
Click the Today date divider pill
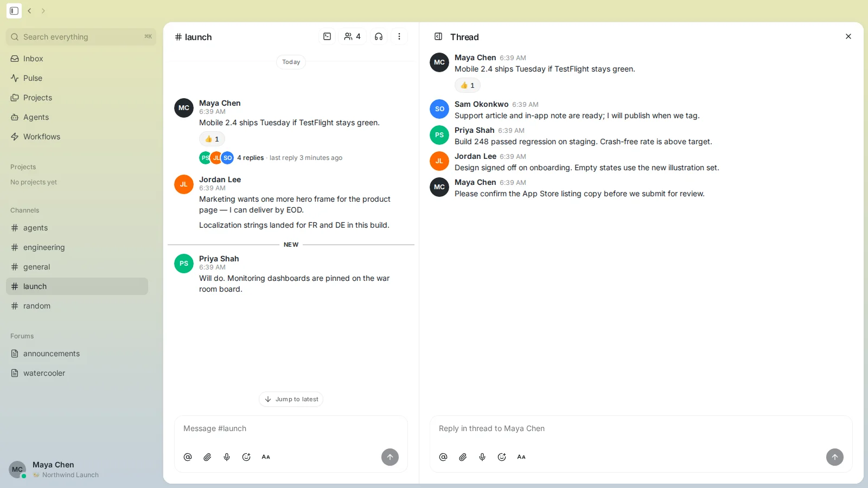coord(291,62)
